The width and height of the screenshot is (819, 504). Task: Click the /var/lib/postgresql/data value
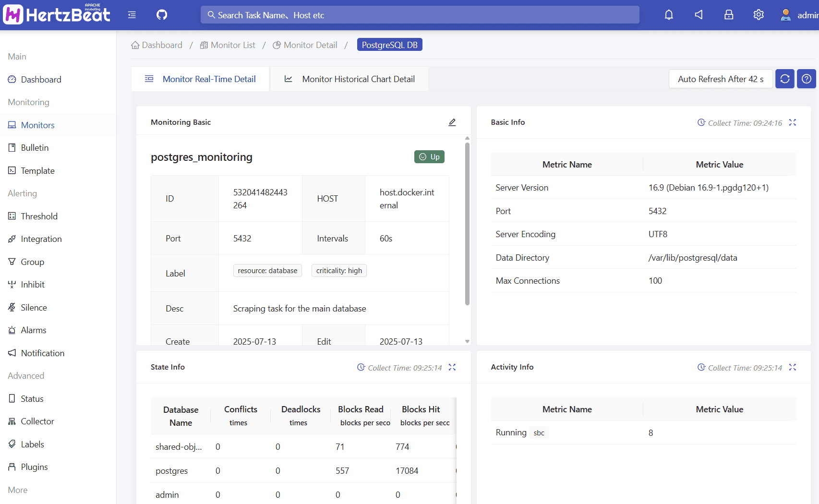(693, 258)
